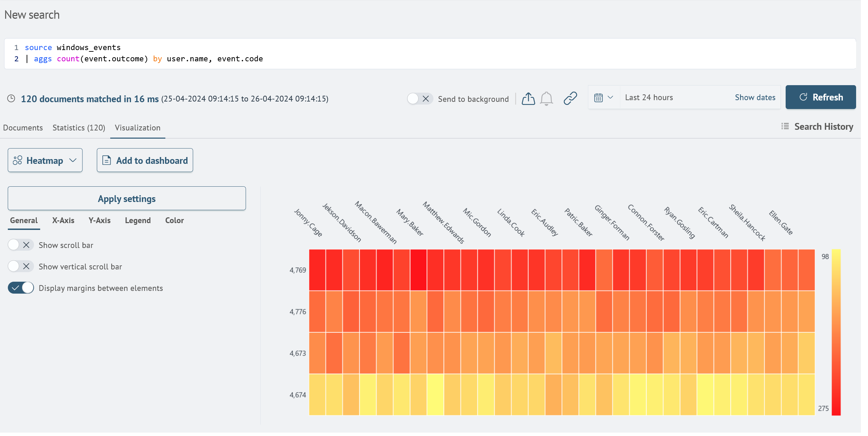This screenshot has height=436, width=868.
Task: Disable Display margins between elements toggle
Action: tap(20, 288)
